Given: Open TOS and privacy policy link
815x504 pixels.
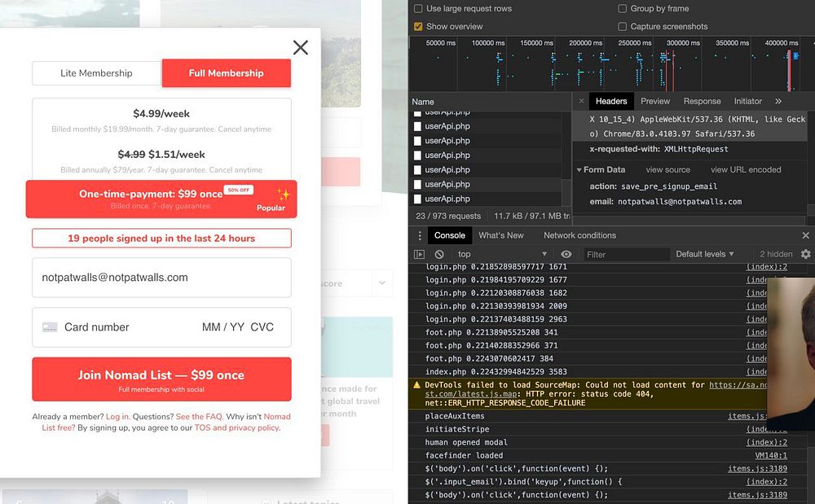Looking at the screenshot, I should [x=237, y=427].
